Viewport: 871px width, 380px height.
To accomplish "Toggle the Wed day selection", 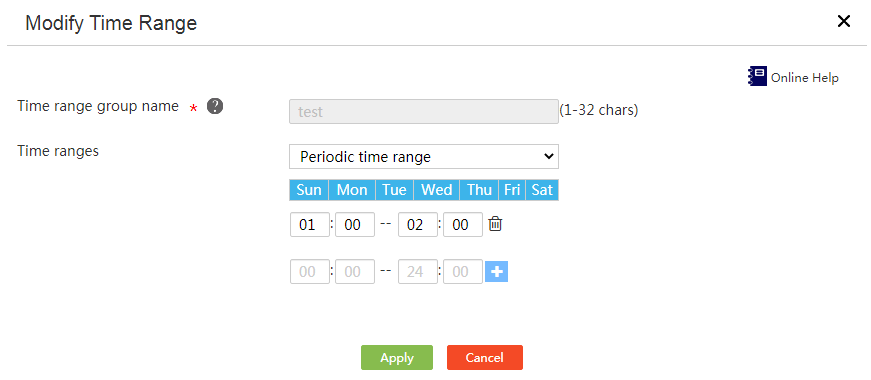I will [x=437, y=190].
